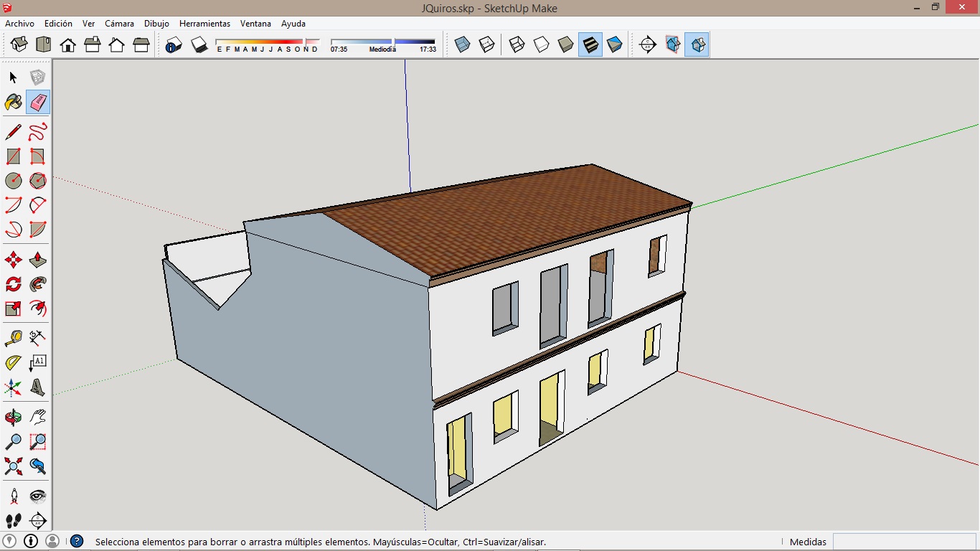Switch to Monochrome face style
Image resolution: width=980 pixels, height=551 pixels.
pos(615,45)
